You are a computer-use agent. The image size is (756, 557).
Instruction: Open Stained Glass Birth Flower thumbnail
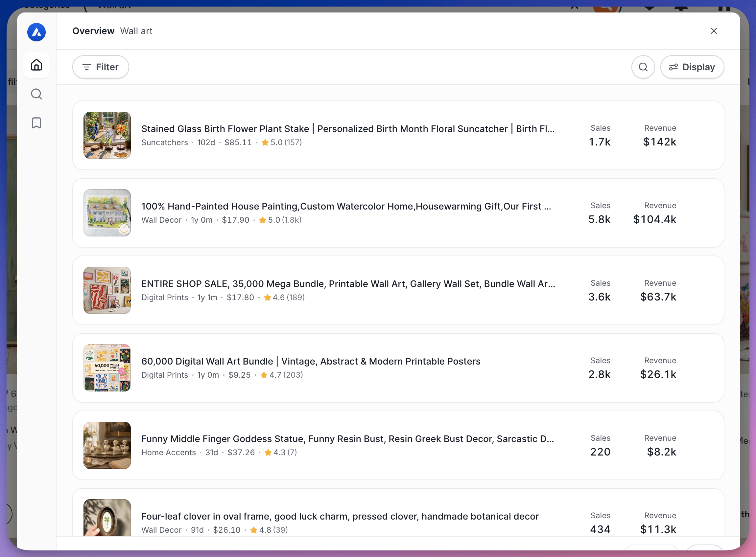tap(107, 135)
